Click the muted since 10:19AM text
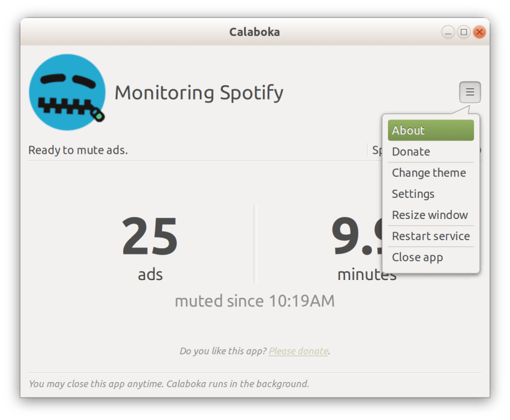This screenshot has width=510, height=420. coord(255,301)
